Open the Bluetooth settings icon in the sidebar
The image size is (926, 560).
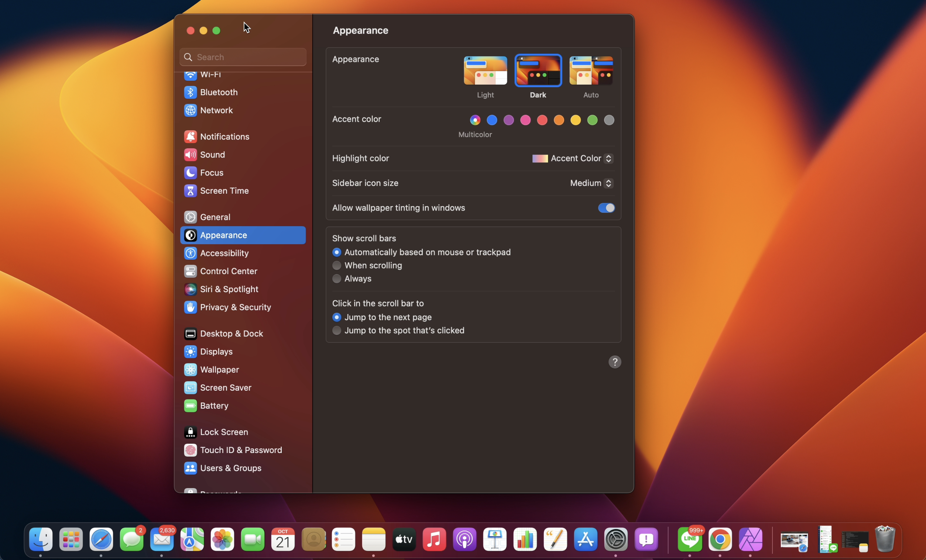pyautogui.click(x=190, y=92)
